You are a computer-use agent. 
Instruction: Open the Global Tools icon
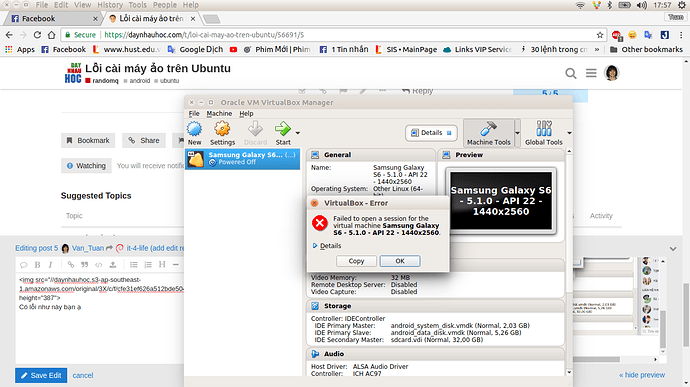[544, 129]
